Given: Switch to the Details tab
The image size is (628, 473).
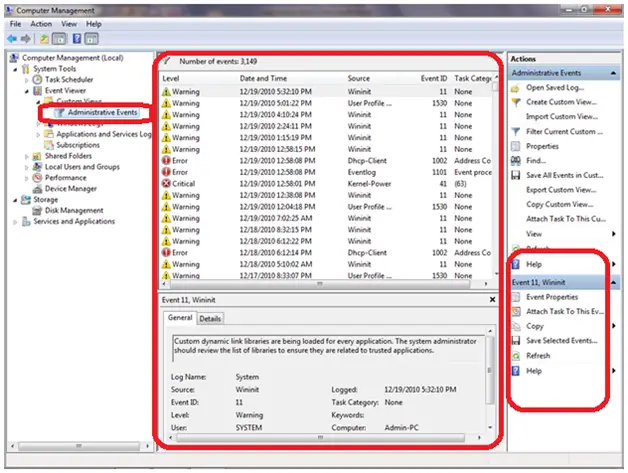Looking at the screenshot, I should (x=210, y=318).
